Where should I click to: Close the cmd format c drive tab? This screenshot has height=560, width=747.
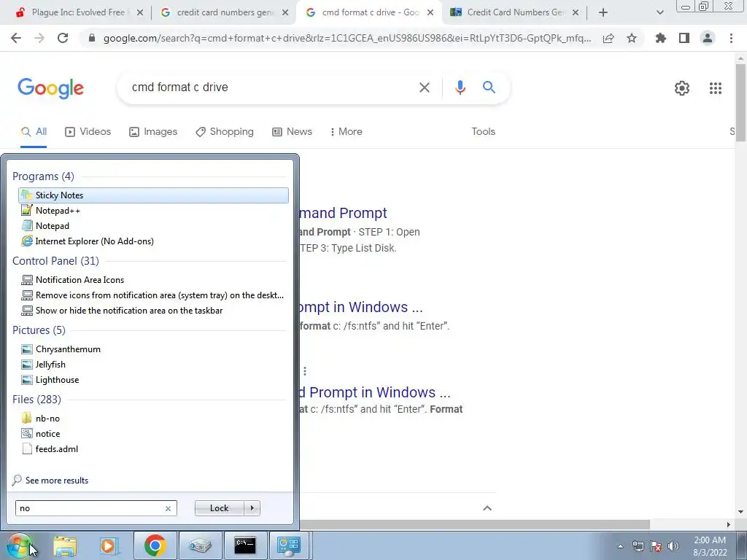tap(430, 12)
